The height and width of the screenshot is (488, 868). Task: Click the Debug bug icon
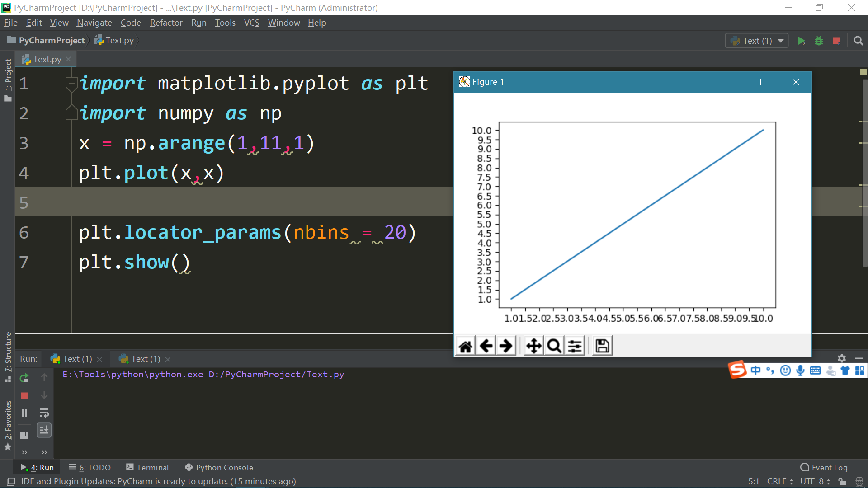819,41
